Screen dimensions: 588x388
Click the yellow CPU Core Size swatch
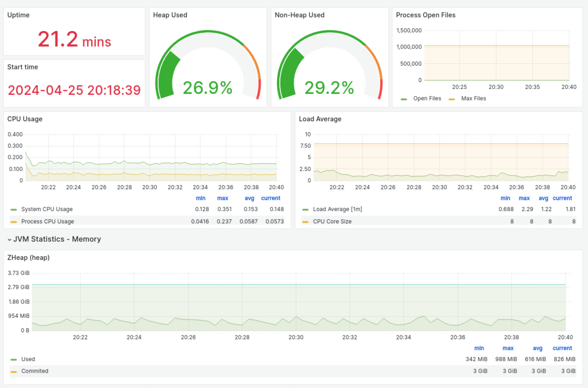point(305,222)
